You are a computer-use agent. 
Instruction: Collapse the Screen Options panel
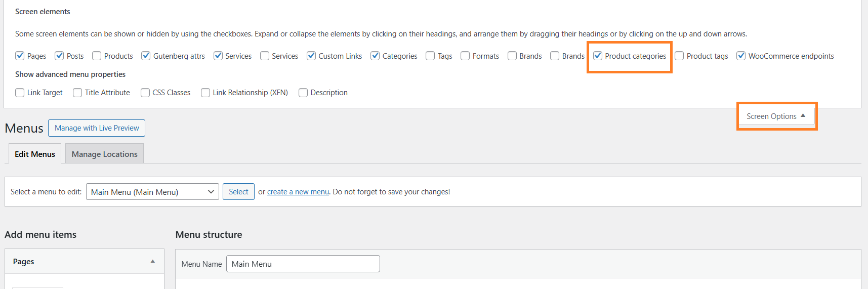(775, 116)
